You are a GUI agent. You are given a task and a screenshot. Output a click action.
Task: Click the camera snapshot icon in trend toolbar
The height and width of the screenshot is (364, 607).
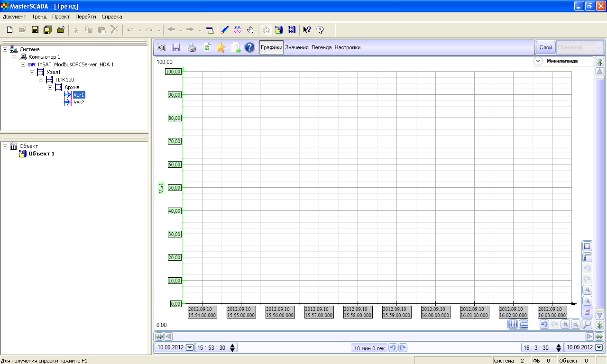tap(161, 47)
